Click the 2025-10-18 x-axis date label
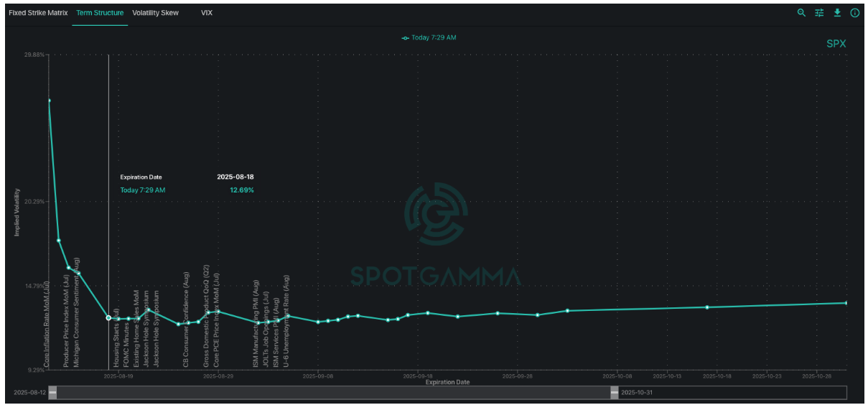The image size is (868, 405). (716, 376)
